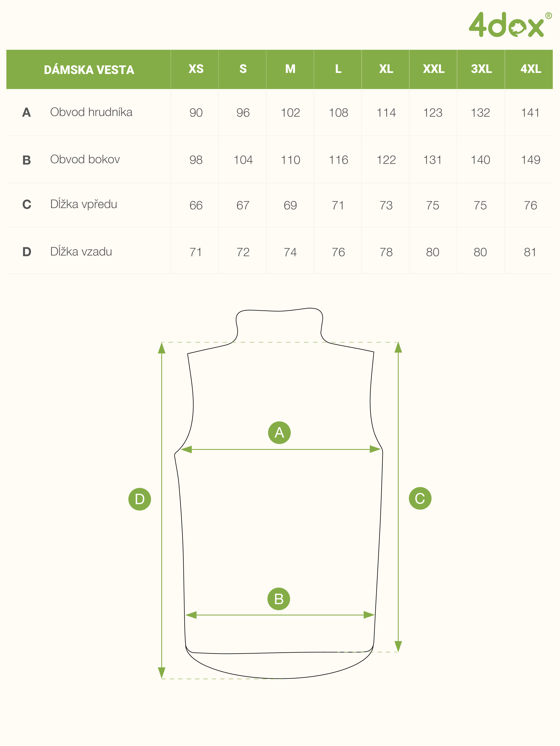This screenshot has width=560, height=746.
Task: Select the XXL size column header
Action: (434, 69)
